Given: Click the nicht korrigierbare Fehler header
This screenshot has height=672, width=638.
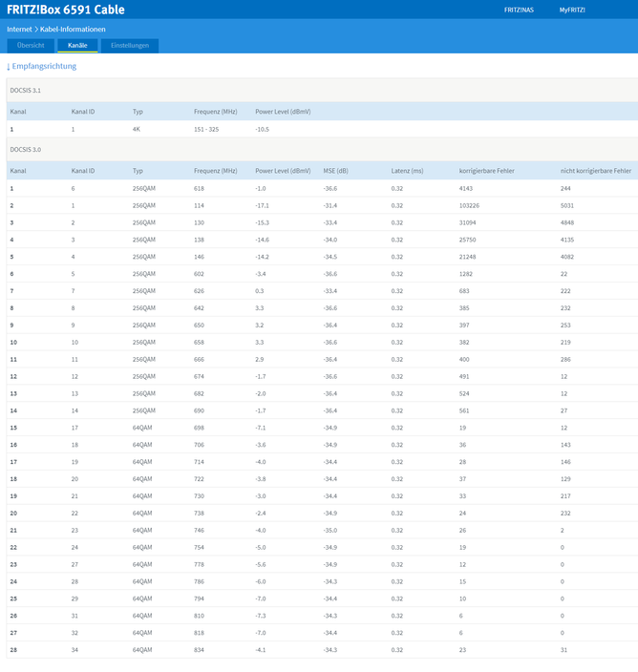Looking at the screenshot, I should 596,171.
